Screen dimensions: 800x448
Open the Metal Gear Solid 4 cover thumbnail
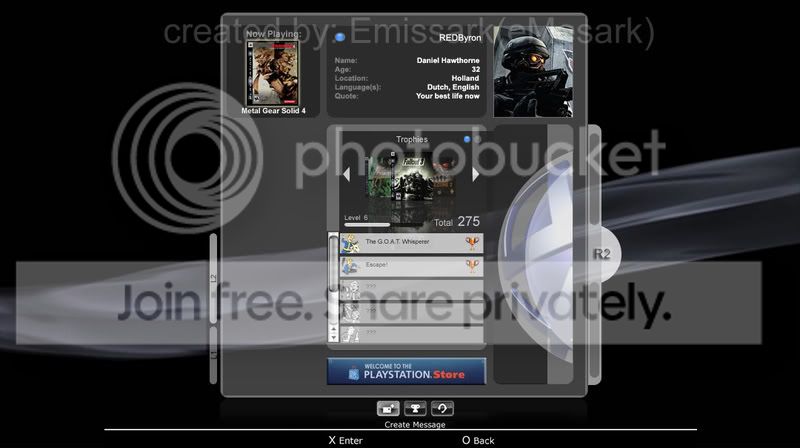coord(273,73)
